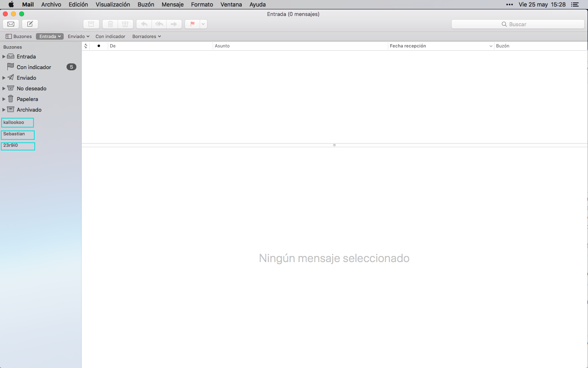Click the red Flag toolbar icon
Image resolution: width=588 pixels, height=368 pixels.
click(192, 24)
